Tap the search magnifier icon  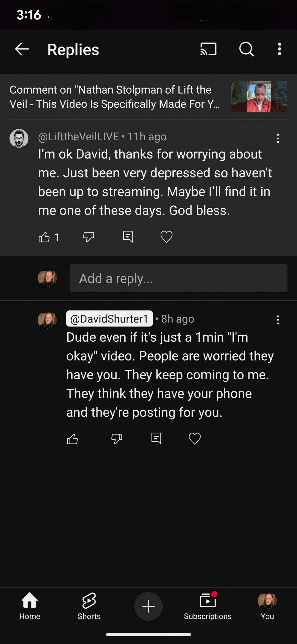pos(246,49)
